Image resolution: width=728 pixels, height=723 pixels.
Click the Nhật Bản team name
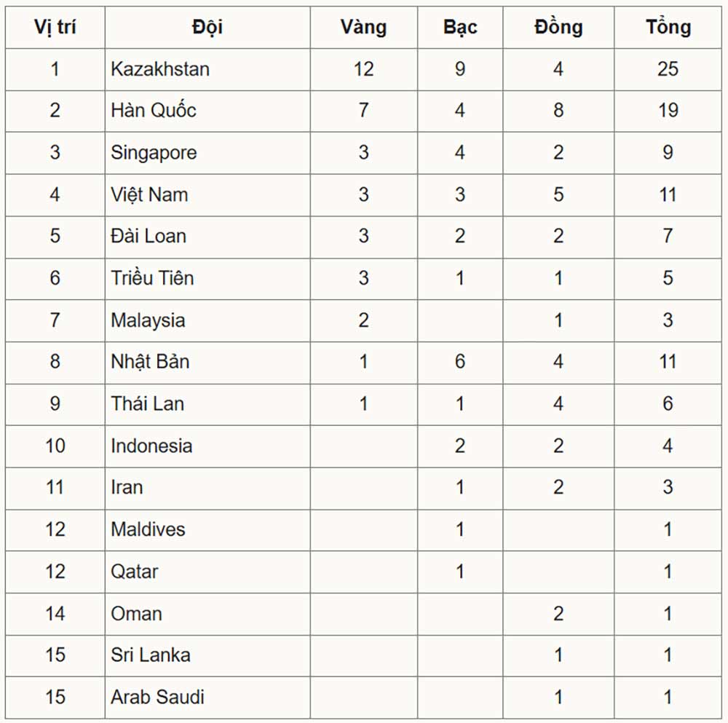point(150,362)
